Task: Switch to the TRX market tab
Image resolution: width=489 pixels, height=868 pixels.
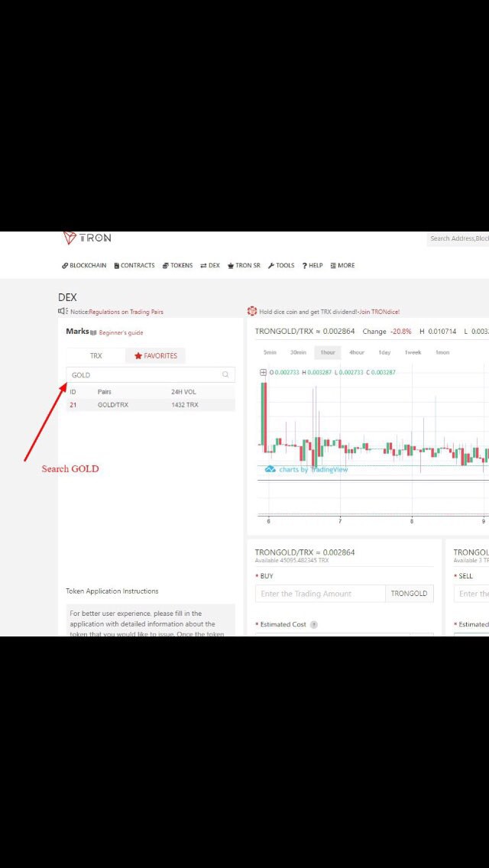Action: point(96,356)
